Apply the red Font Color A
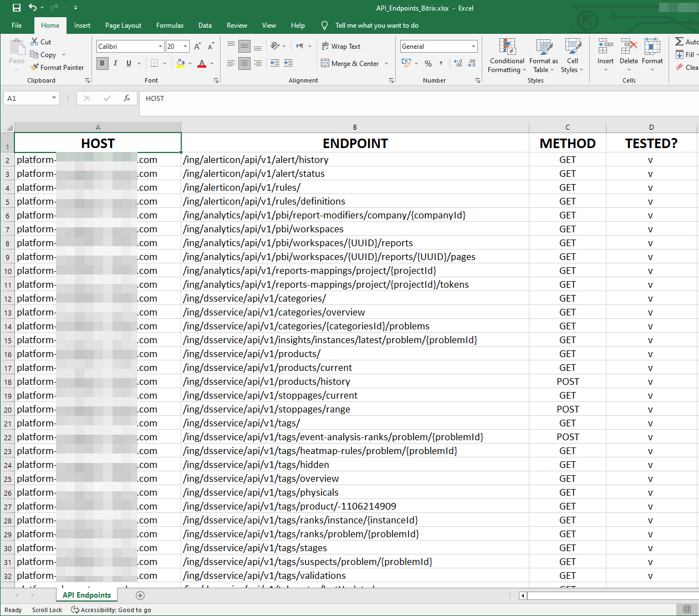 202,63
